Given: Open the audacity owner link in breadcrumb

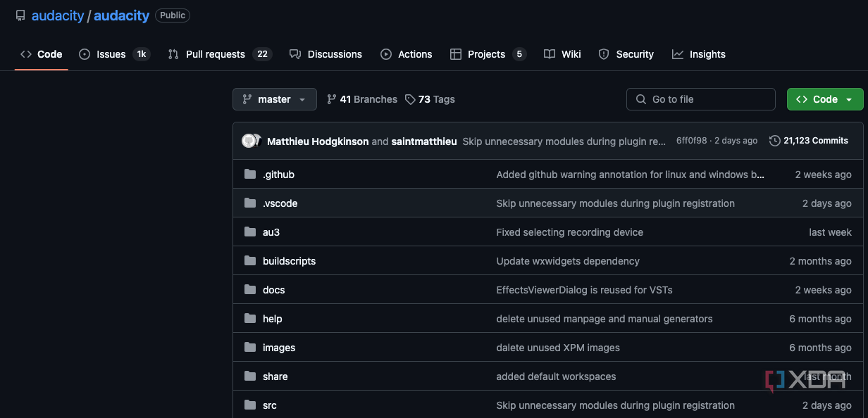Looking at the screenshot, I should point(58,15).
